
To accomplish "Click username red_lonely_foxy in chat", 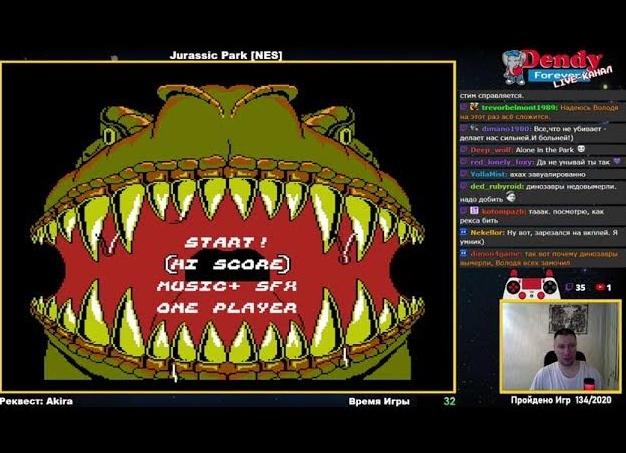I will tap(502, 162).
